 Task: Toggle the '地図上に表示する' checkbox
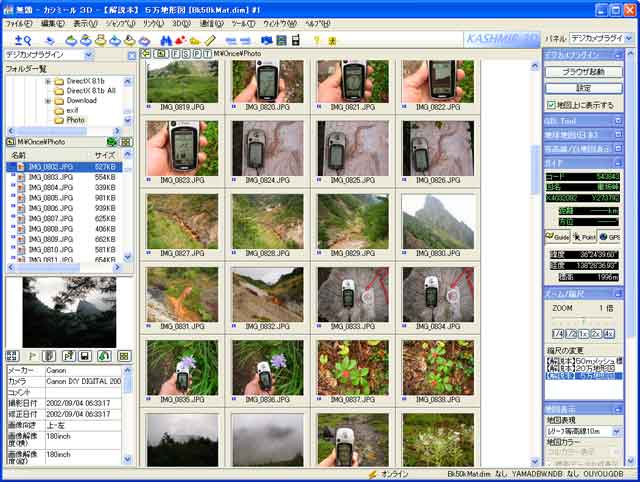(x=552, y=104)
